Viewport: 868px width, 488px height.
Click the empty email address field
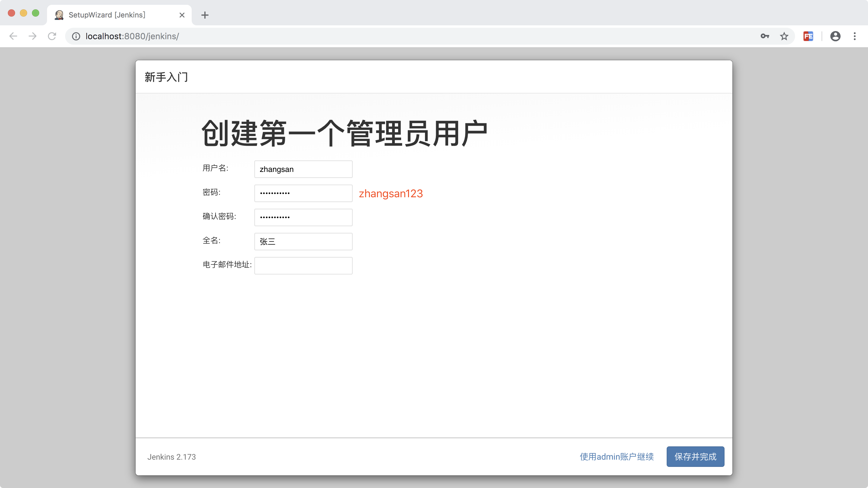click(303, 266)
